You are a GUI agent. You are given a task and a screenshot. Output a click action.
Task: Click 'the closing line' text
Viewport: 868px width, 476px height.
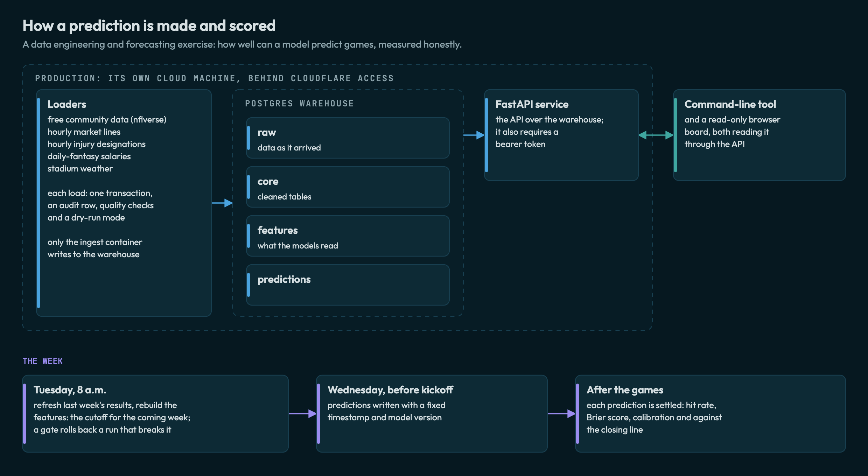point(615,430)
